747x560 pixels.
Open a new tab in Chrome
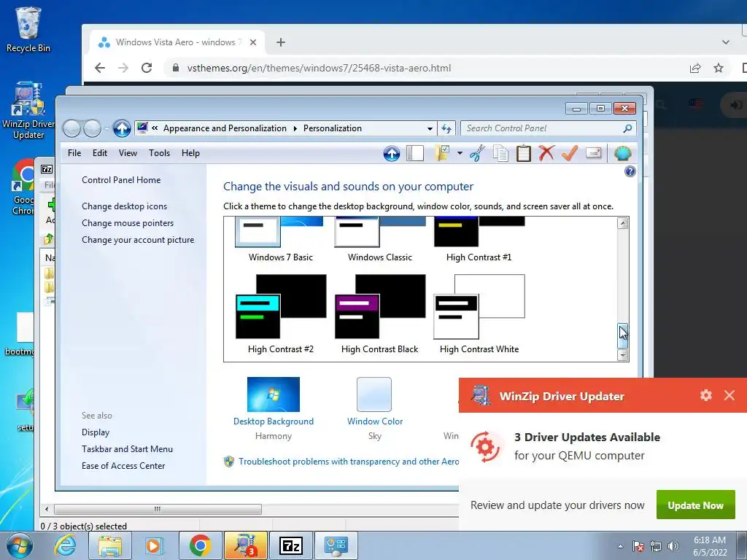pyautogui.click(x=281, y=42)
